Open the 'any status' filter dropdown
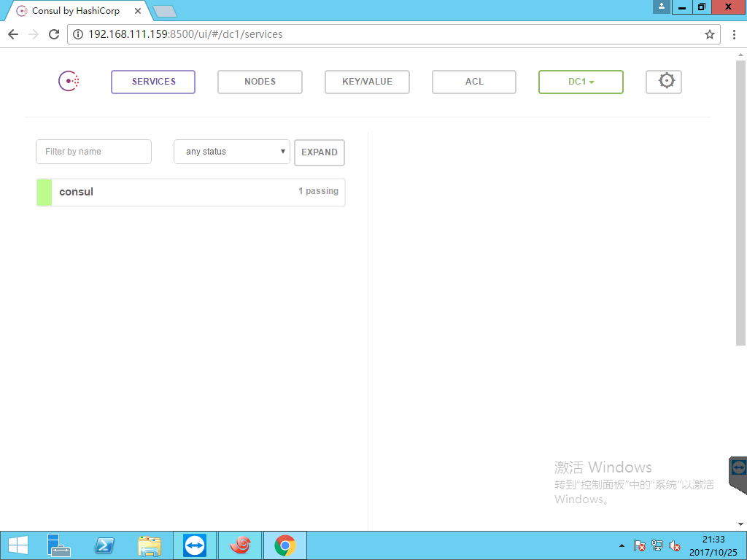The height and width of the screenshot is (560, 747). click(x=232, y=152)
